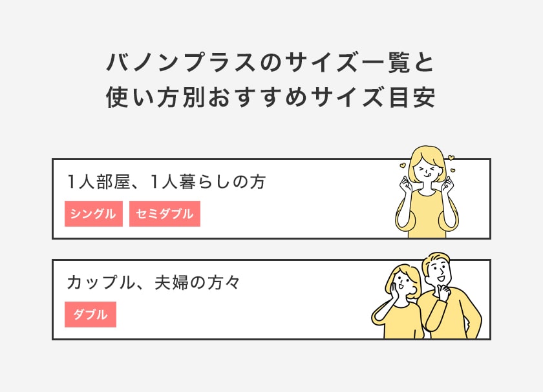Click the winking woman's left finger-heart hand
This screenshot has height=392, width=543.
click(404, 183)
